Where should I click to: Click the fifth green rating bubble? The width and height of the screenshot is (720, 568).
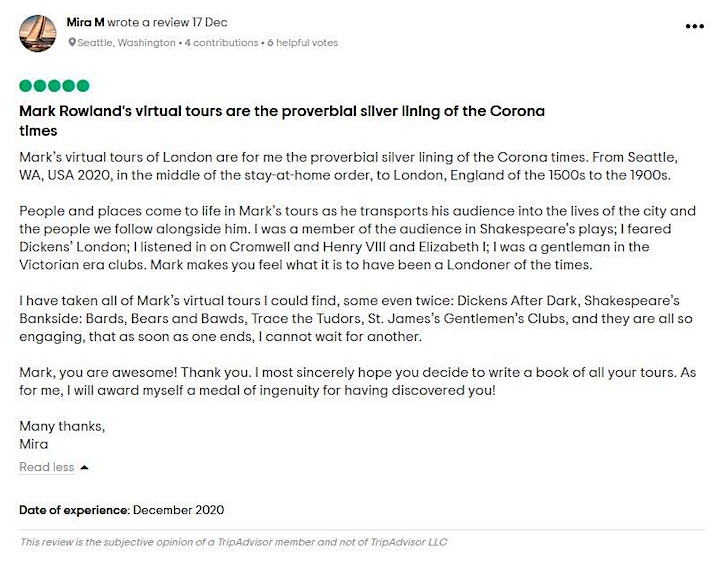[83, 86]
